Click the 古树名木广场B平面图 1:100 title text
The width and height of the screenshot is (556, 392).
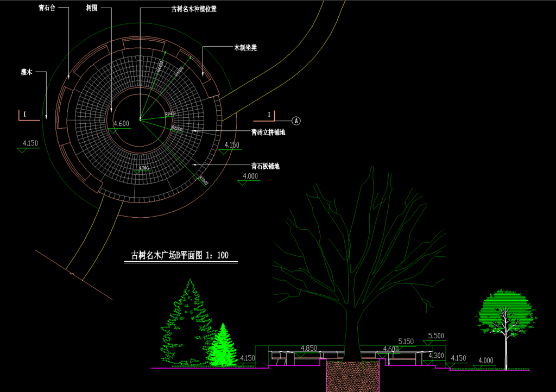pyautogui.click(x=180, y=256)
